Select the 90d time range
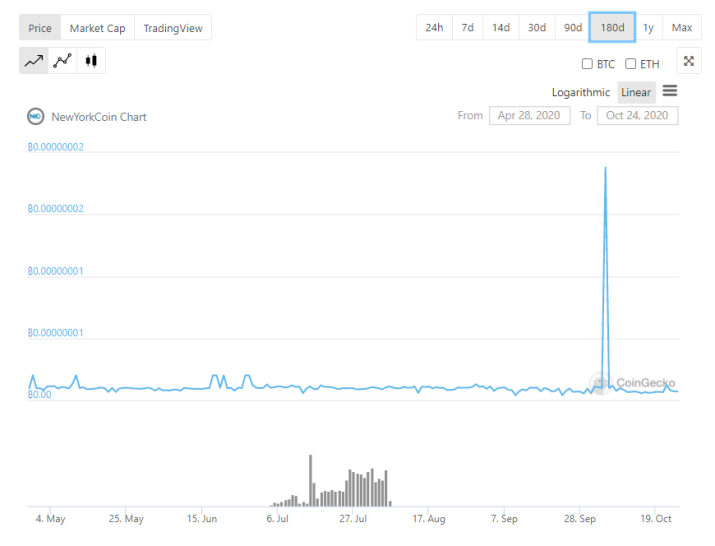The height and width of the screenshot is (546, 715). click(573, 27)
